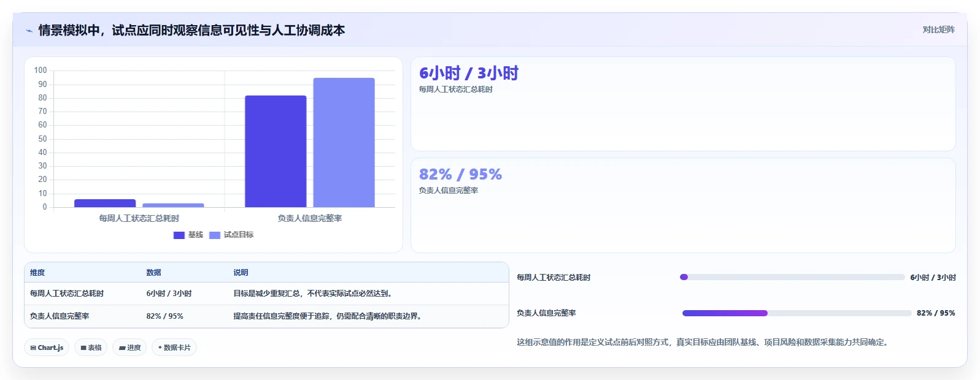980x380 pixels.
Task: Click the dark 基线 bar for 负责人信息完整率
Action: 276,151
